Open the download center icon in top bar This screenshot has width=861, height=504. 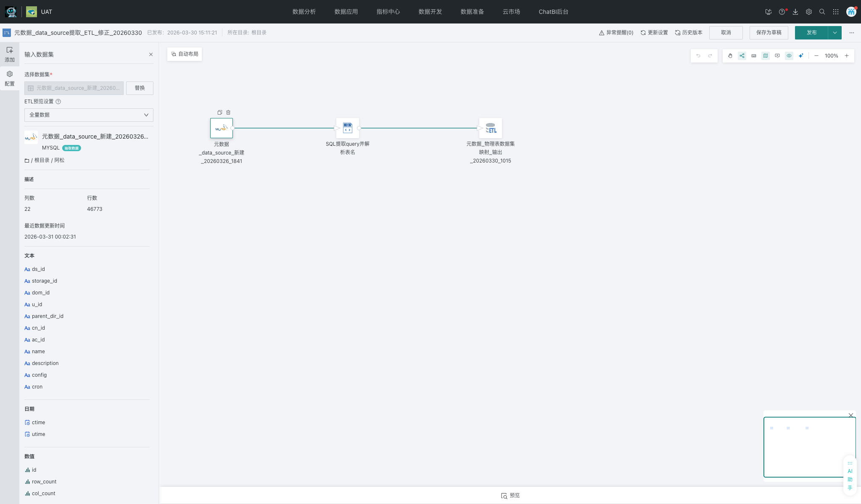795,12
